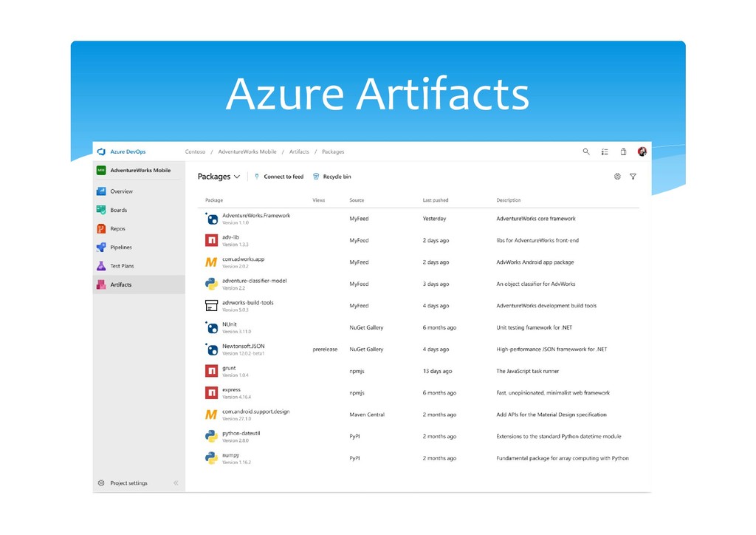Click Artifacts breadcrumb link

(x=299, y=151)
